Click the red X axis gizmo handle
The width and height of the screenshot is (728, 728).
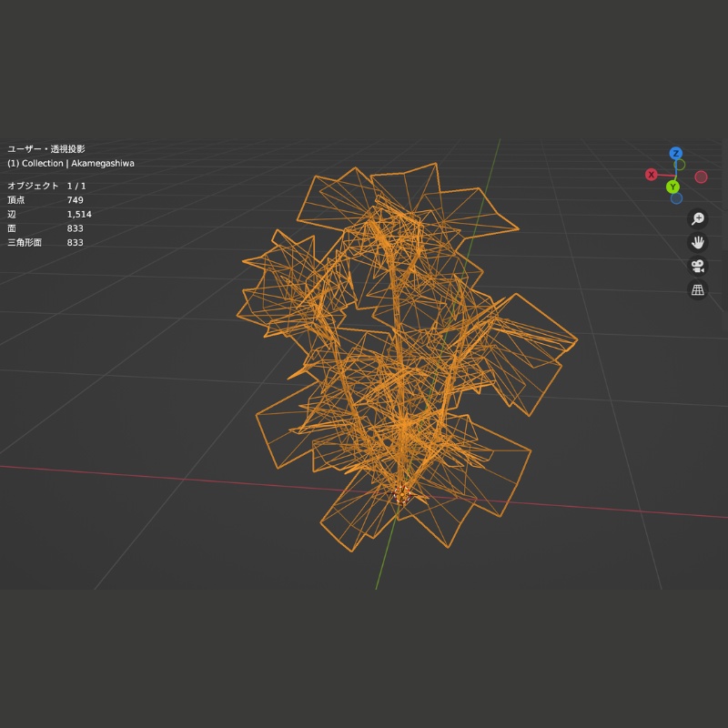652,175
